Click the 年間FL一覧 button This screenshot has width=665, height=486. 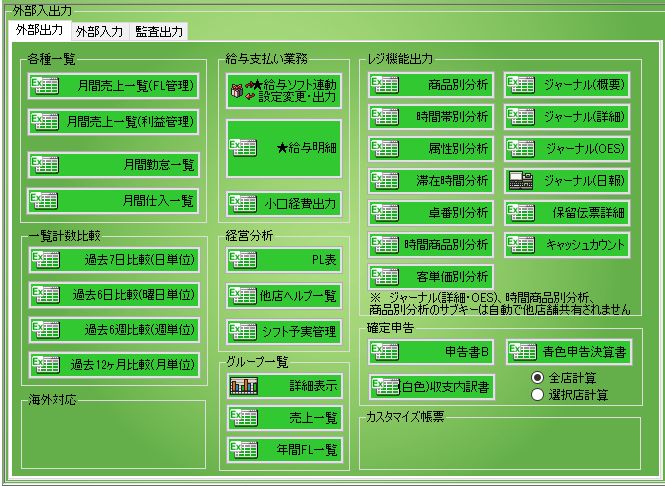tap(284, 449)
